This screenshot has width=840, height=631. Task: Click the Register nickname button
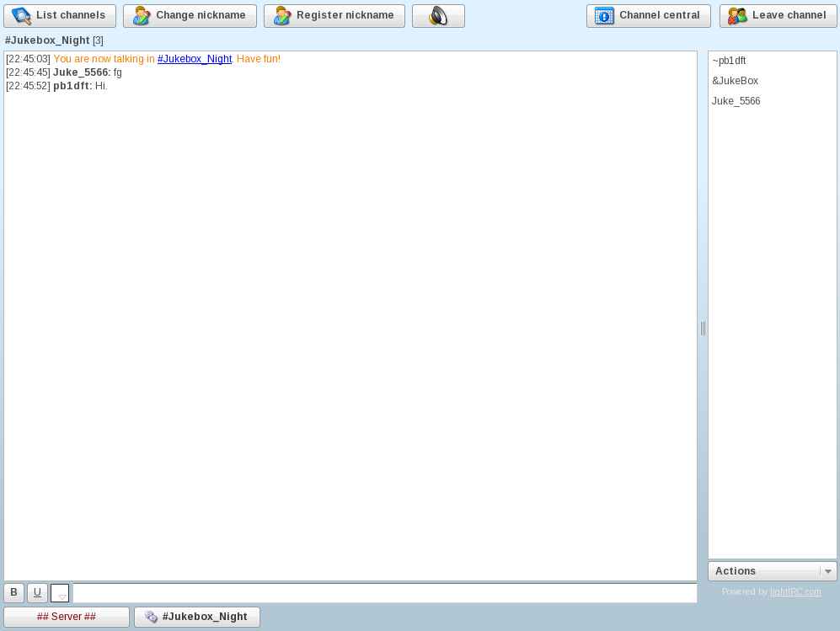[x=334, y=15]
